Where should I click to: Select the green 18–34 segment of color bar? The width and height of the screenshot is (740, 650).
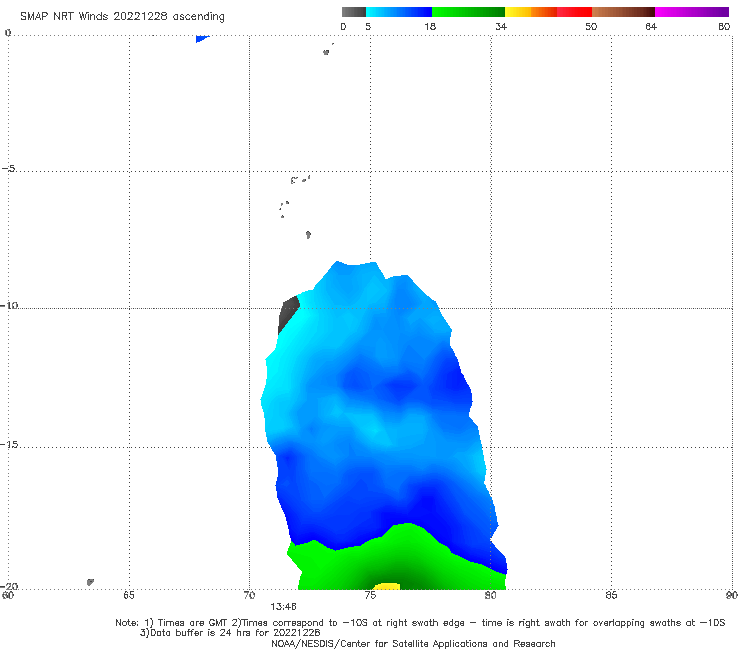click(468, 12)
